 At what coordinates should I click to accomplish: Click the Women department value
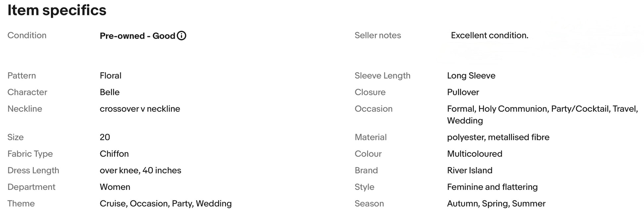click(x=115, y=187)
